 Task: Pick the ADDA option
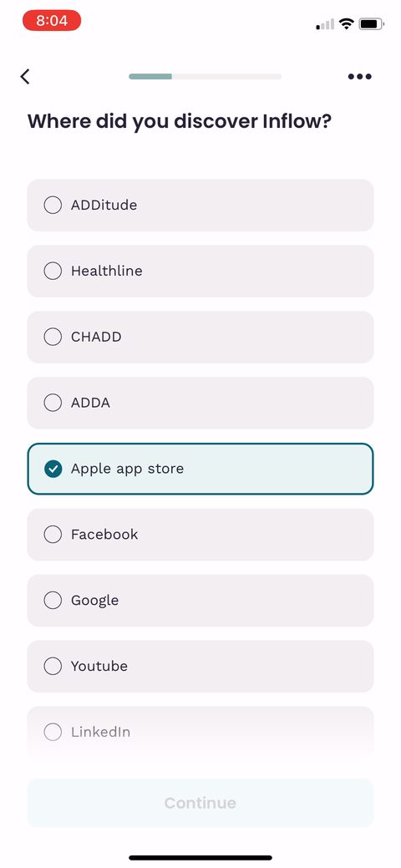200,403
